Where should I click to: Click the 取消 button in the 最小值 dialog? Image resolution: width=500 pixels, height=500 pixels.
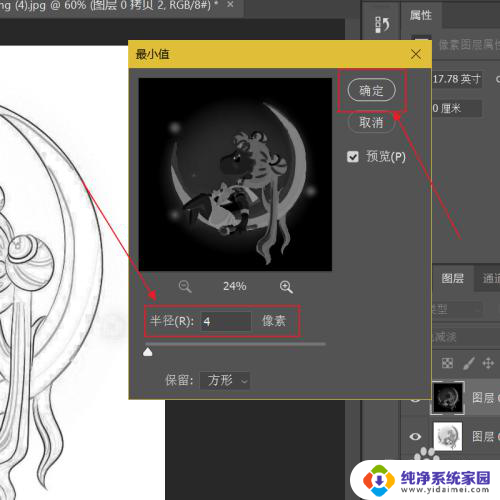click(371, 122)
